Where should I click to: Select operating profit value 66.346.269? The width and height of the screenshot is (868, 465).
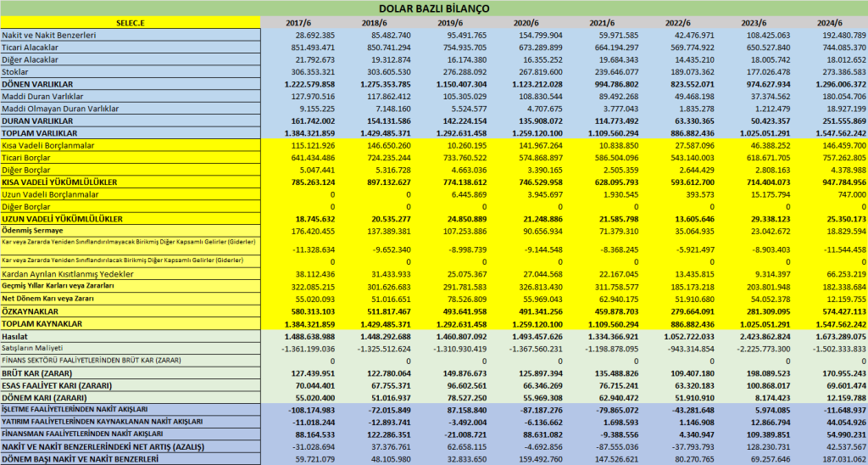coord(542,385)
